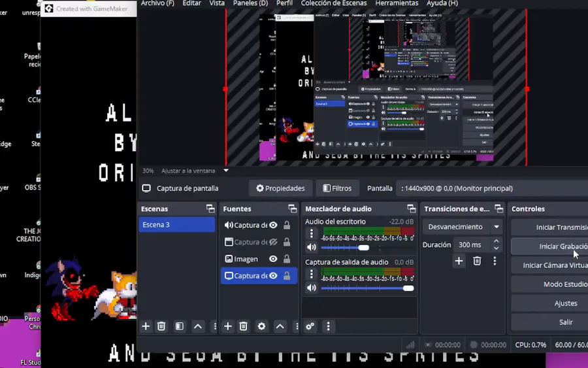
Task: Toggle lock on the window Captura source
Action: [x=287, y=242]
